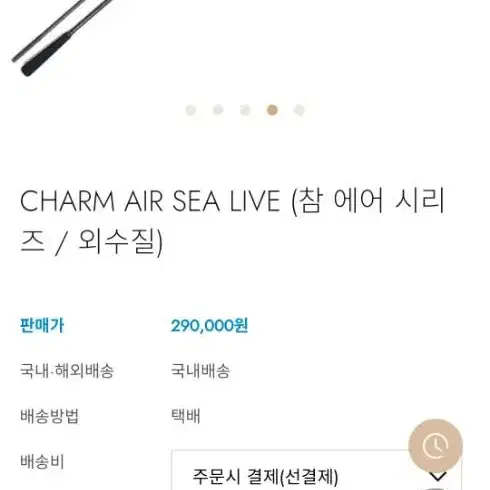Click the active fourth carousel dot

pos(272,110)
